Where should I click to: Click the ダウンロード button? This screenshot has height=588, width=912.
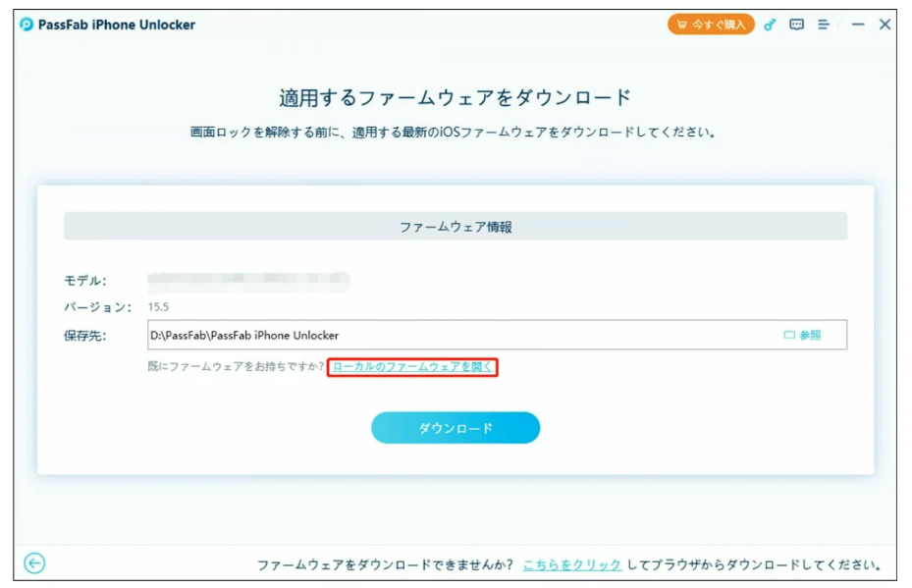(x=456, y=428)
